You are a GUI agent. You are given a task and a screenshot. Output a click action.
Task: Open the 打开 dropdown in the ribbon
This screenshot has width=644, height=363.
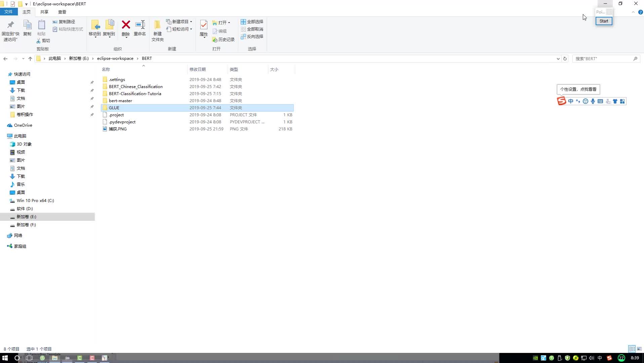[x=221, y=23]
